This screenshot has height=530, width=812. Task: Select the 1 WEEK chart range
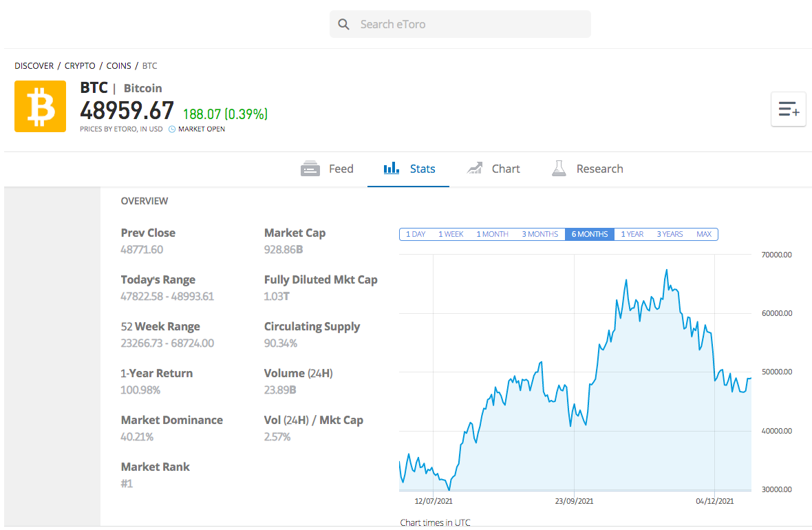point(451,234)
